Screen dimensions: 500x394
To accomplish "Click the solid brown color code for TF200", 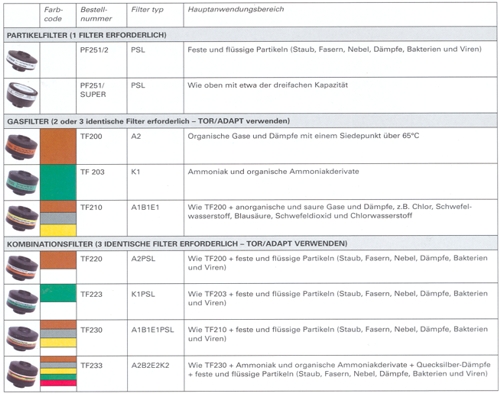I will pyautogui.click(x=58, y=147).
